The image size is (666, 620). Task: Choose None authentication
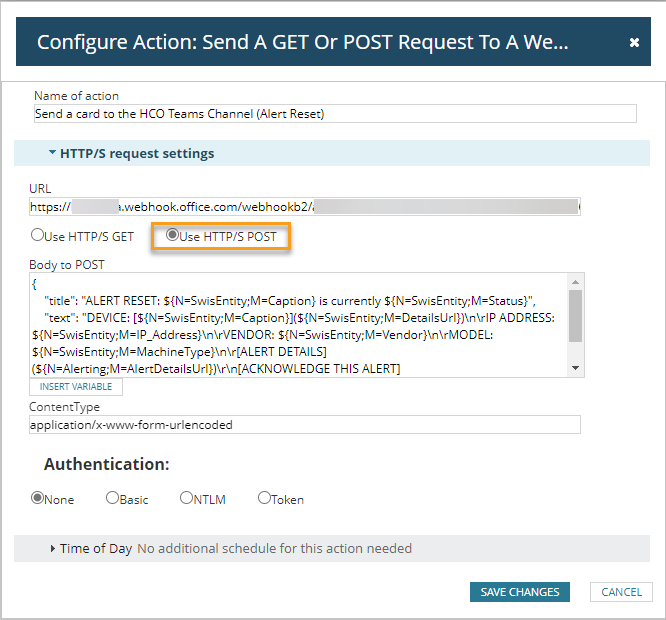point(38,498)
